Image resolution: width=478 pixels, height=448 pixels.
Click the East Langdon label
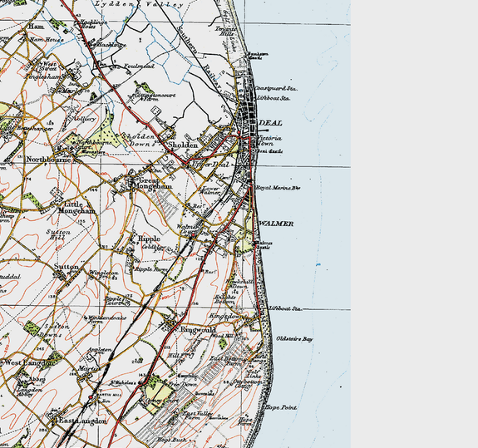coord(82,421)
